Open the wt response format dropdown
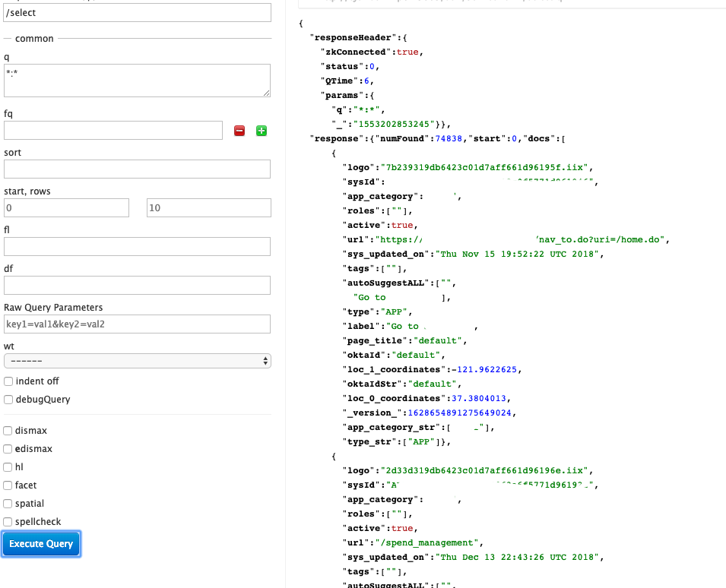 pyautogui.click(x=138, y=361)
